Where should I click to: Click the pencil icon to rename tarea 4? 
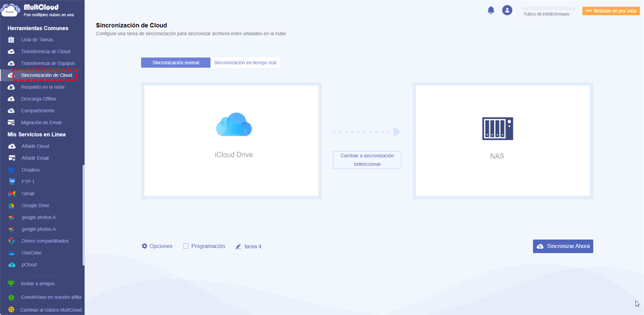coord(239,247)
